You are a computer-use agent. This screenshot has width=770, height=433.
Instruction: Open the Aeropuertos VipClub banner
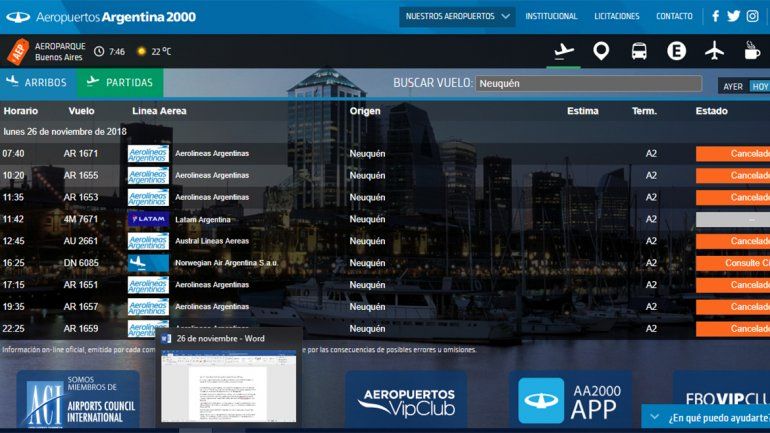(406, 401)
